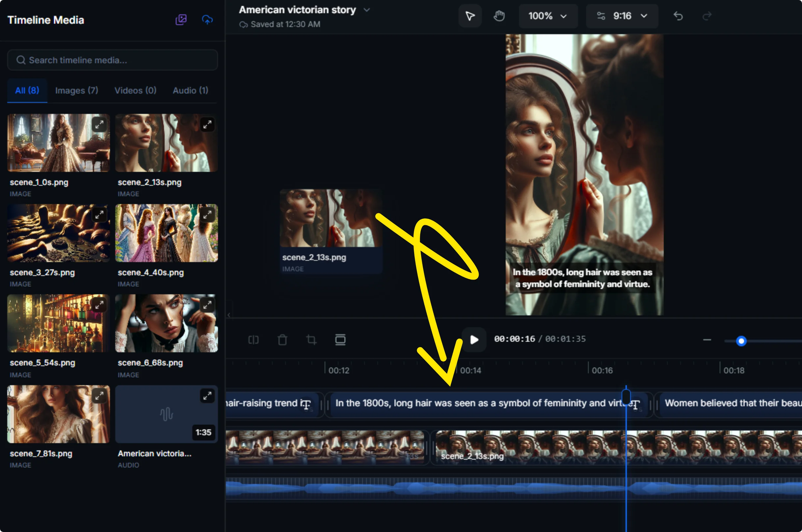Click the undo arrow icon
The height and width of the screenshot is (532, 802).
tap(678, 16)
